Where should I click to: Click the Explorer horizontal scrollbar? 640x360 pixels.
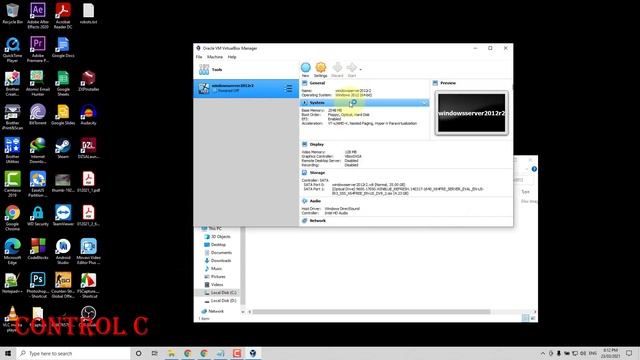point(371,312)
